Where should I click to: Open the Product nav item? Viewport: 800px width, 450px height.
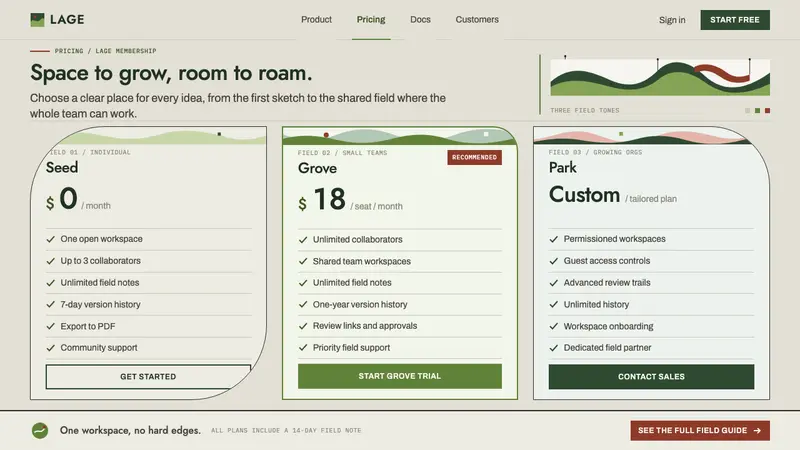pyautogui.click(x=316, y=19)
